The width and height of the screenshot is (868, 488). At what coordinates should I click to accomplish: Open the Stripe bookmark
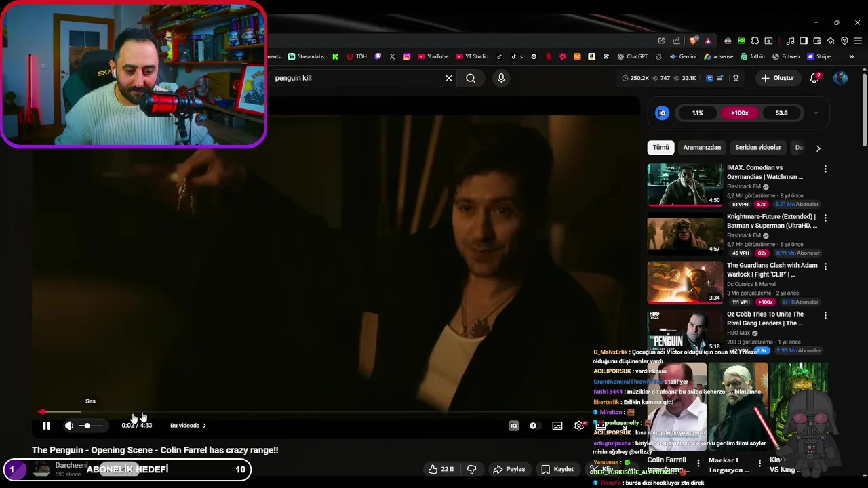[818, 56]
